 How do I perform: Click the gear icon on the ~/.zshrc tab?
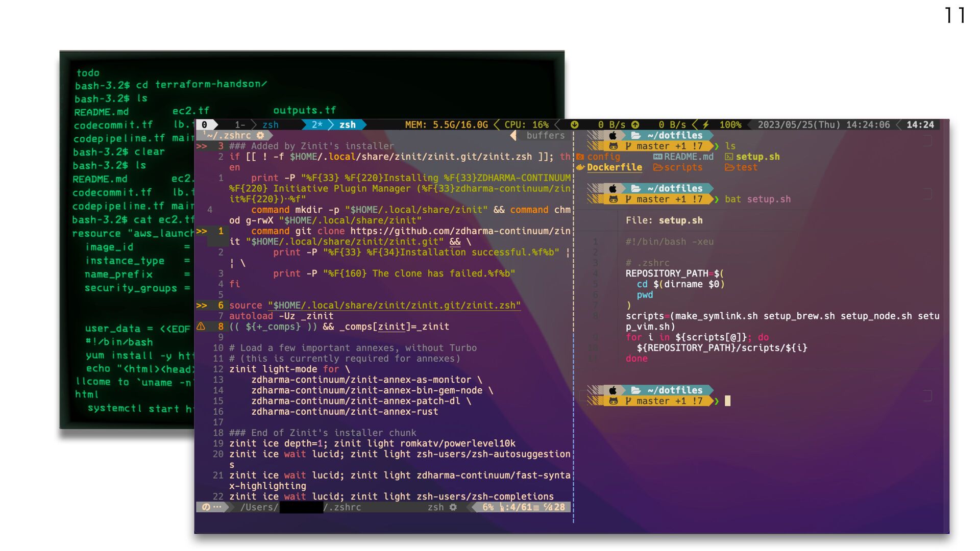pos(260,135)
